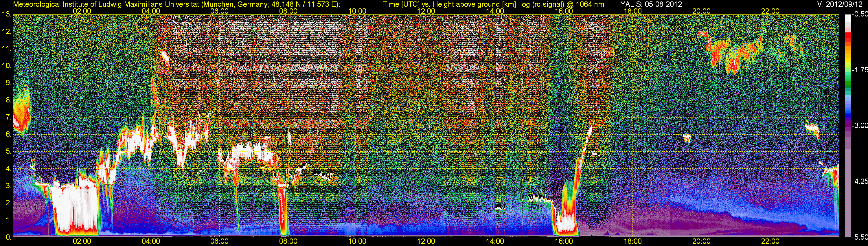This screenshot has height=246, width=868.
Task: Select the 08:00 label on the top time axis
Action: click(288, 11)
